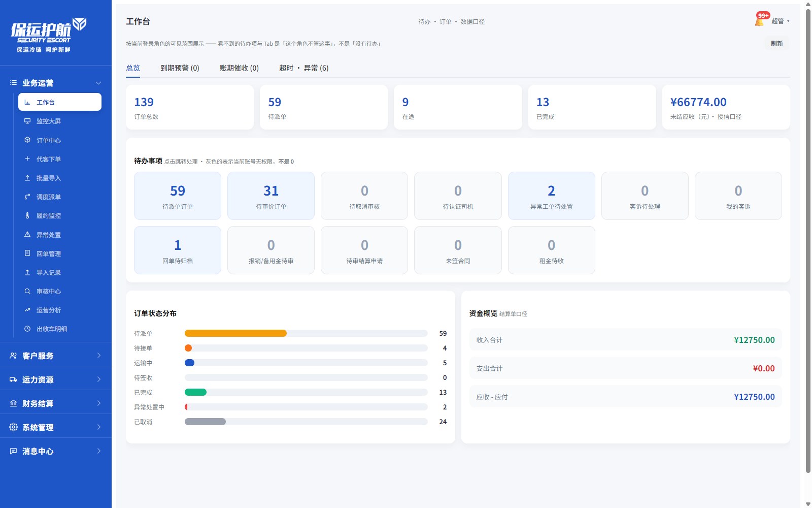Open the 待审价订单 card showing 31
The width and height of the screenshot is (812, 508).
point(271,196)
